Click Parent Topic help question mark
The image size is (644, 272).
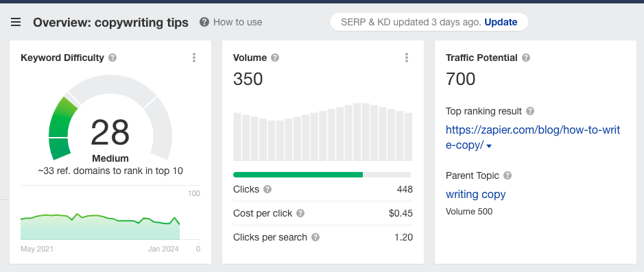pos(508,175)
